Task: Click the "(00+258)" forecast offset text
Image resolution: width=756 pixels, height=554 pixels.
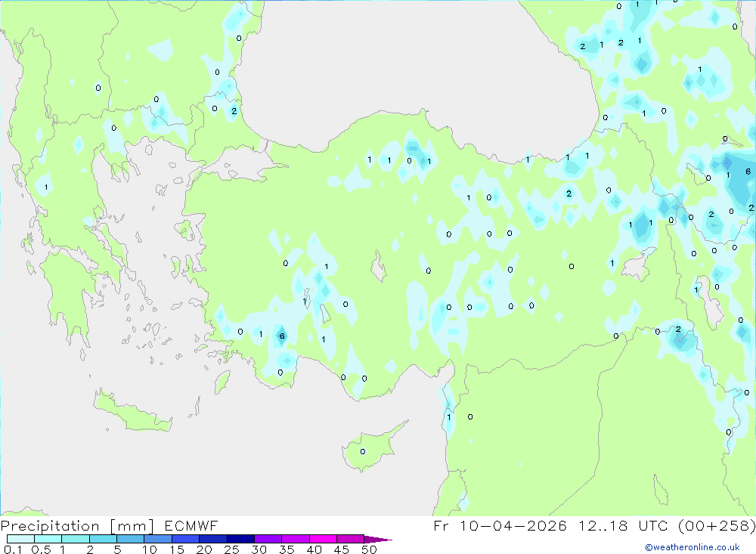Action: coord(717,526)
